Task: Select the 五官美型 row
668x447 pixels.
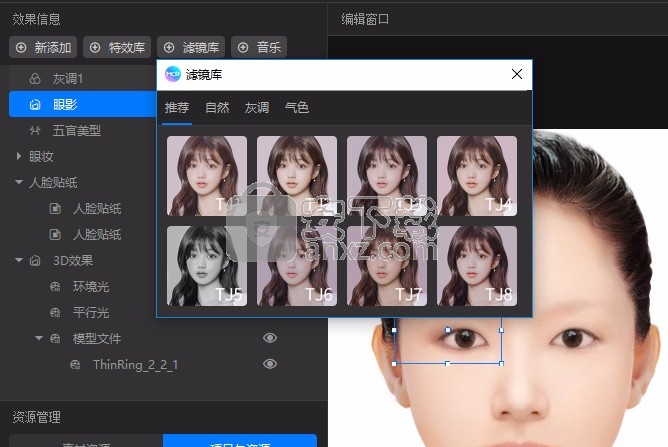Action: [83, 130]
